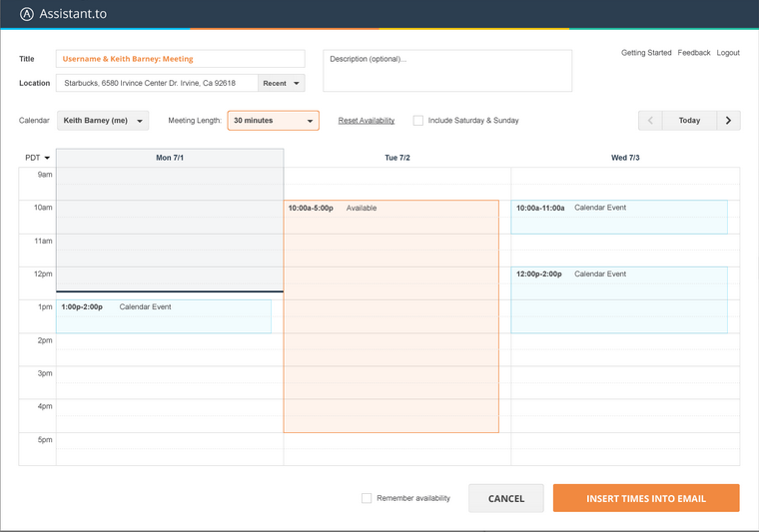Select Monday 1:00p-2:00p Calendar Event
Image resolution: width=759 pixels, height=532 pixels.
164,316
